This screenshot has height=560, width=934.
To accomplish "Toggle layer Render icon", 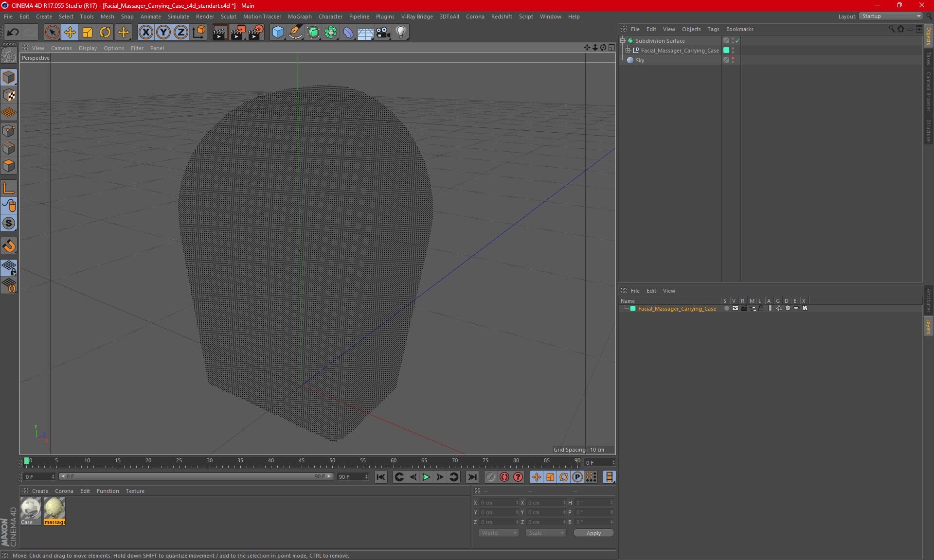I will pyautogui.click(x=744, y=308).
